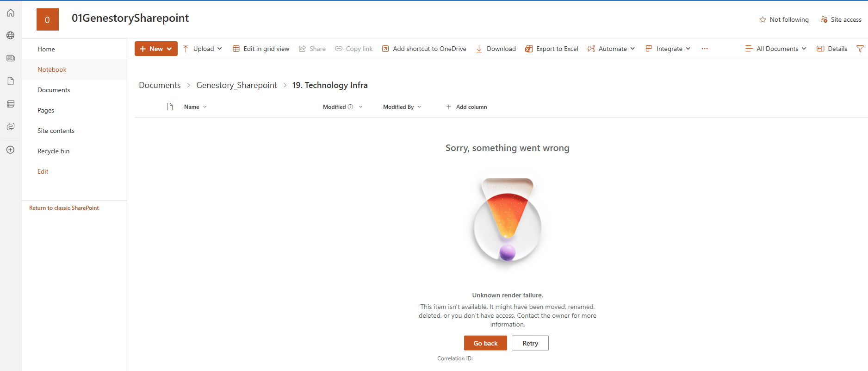Open Site access settings
Viewport: 868px width, 371px height.
tap(841, 19)
